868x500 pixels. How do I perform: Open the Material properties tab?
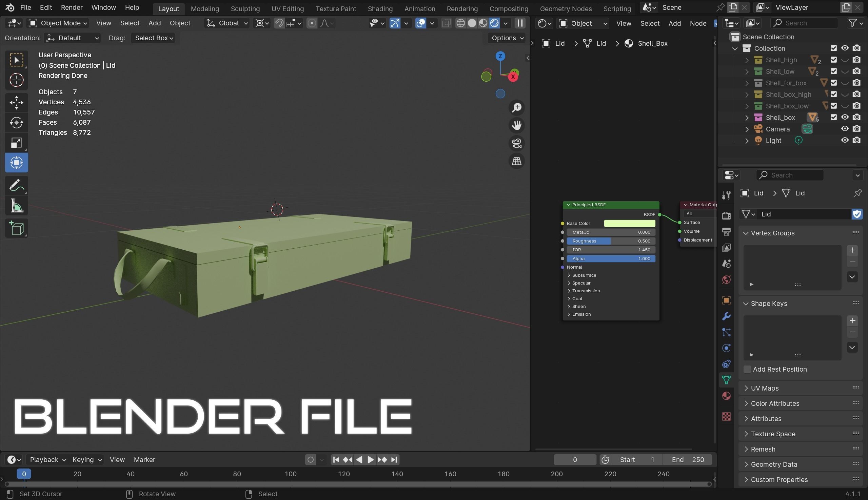pos(726,396)
